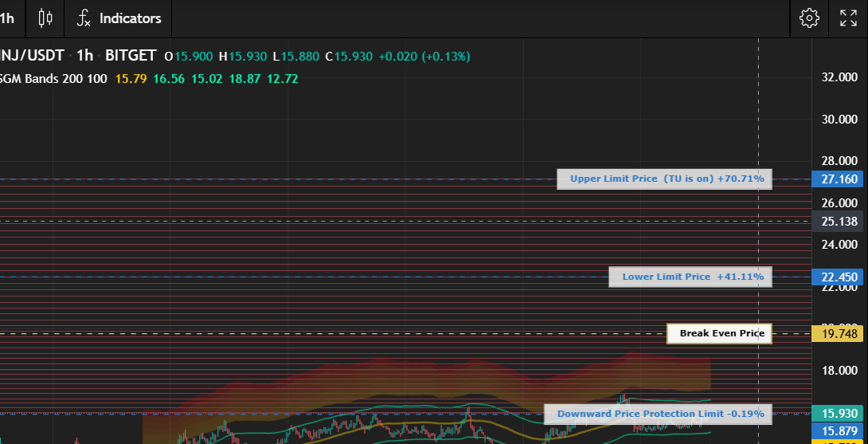Click the green 15.930 current price tag
This screenshot has height=444, width=868.
coord(839,414)
